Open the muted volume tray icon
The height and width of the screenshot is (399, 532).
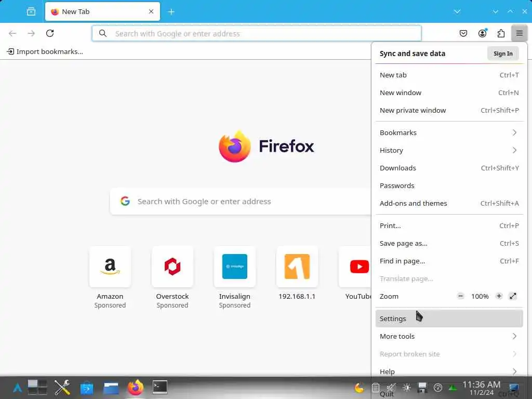pyautogui.click(x=391, y=388)
